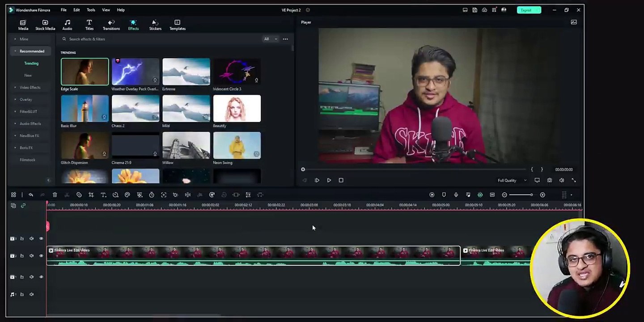Click the player Volume speaker icon
Image resolution: width=644 pixels, height=322 pixels.
(561, 180)
